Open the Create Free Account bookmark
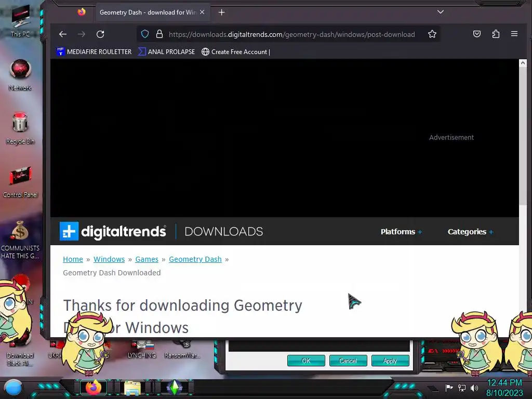532x399 pixels. [x=235, y=52]
